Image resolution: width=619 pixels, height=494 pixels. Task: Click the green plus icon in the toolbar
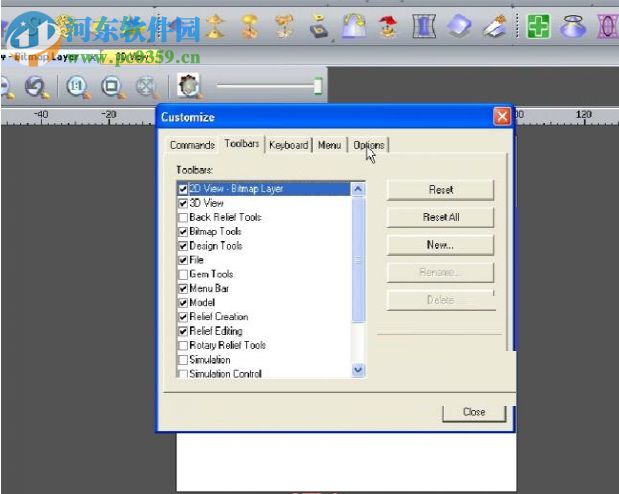(538, 26)
